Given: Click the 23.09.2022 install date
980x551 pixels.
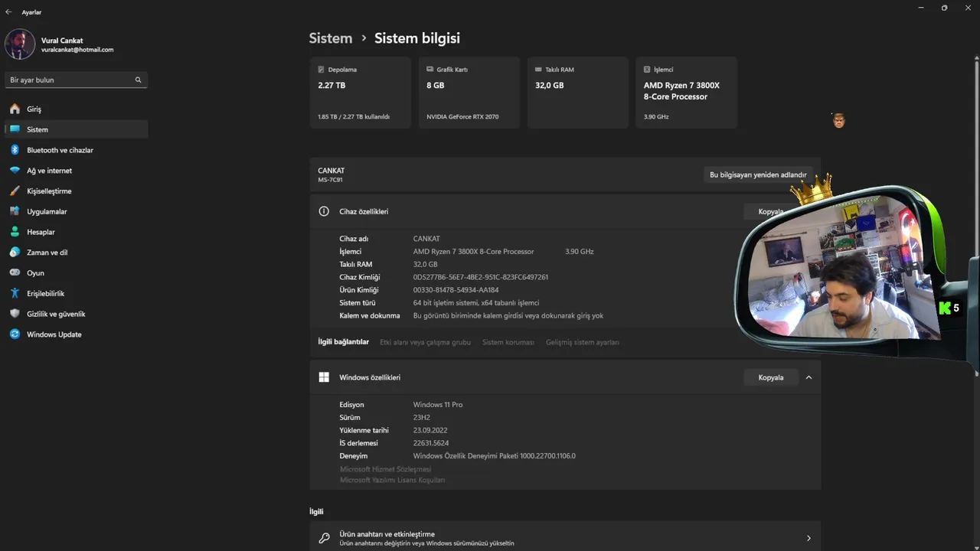Looking at the screenshot, I should click(430, 430).
